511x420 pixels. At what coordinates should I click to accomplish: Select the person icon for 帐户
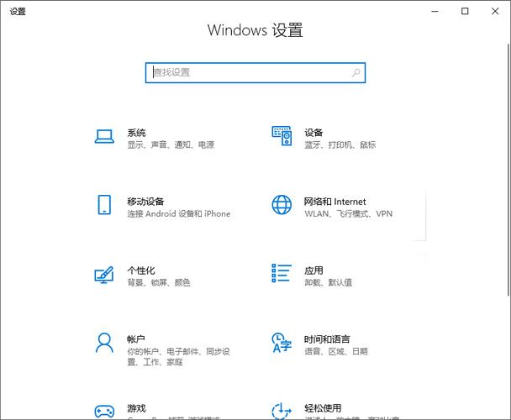point(104,343)
